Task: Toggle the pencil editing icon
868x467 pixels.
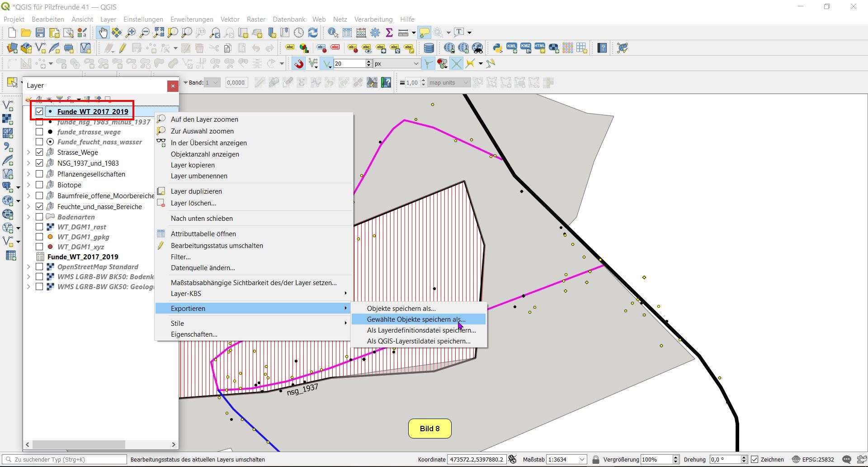Action: [123, 48]
